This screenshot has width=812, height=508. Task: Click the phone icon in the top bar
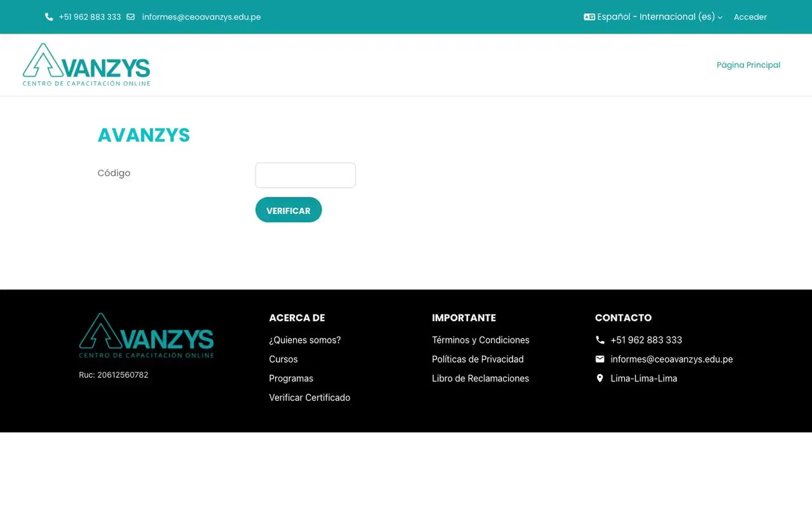coord(49,17)
